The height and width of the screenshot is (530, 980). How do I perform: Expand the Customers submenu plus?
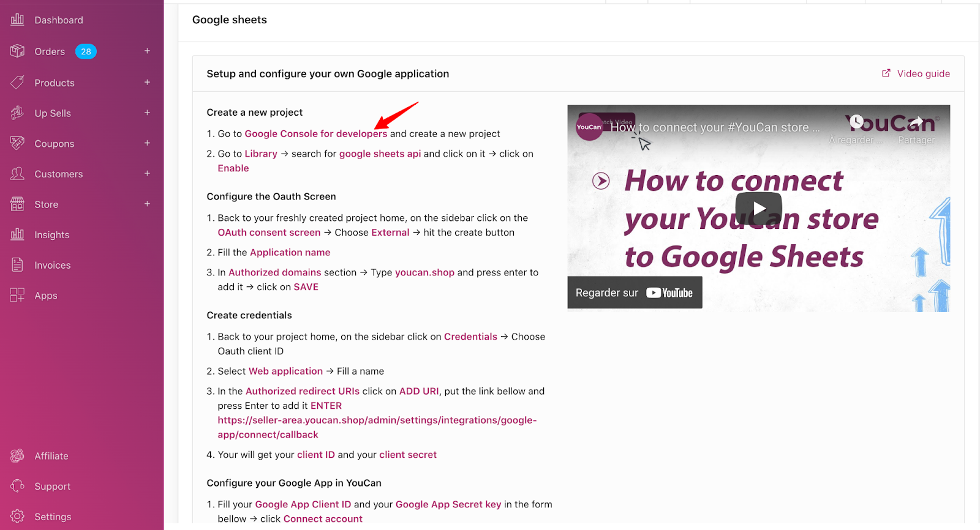point(147,174)
